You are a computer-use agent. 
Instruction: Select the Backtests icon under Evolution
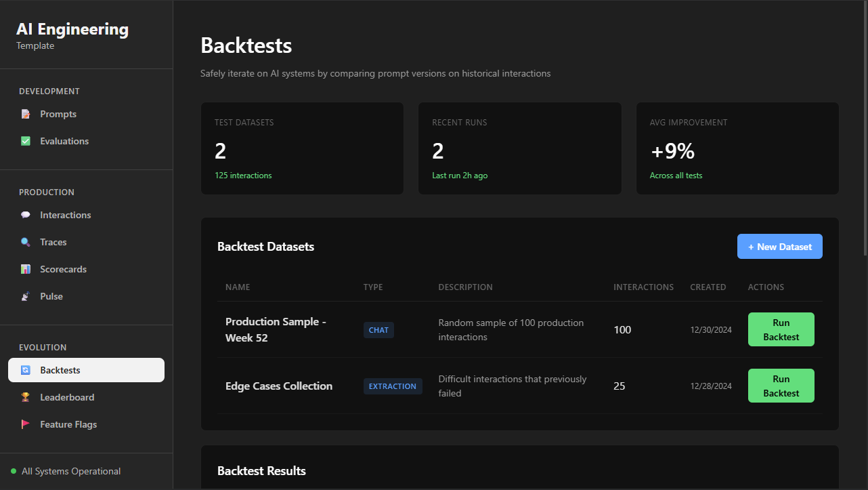[x=25, y=370]
